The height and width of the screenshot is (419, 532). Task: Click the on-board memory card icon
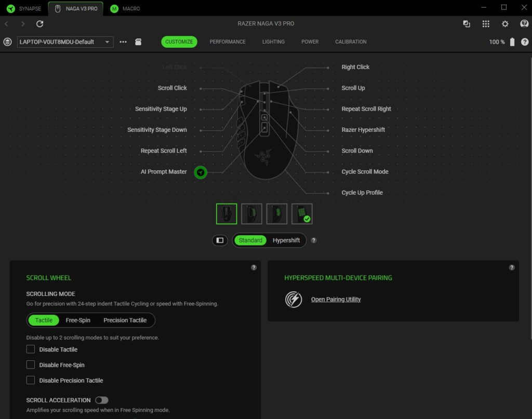coord(138,42)
